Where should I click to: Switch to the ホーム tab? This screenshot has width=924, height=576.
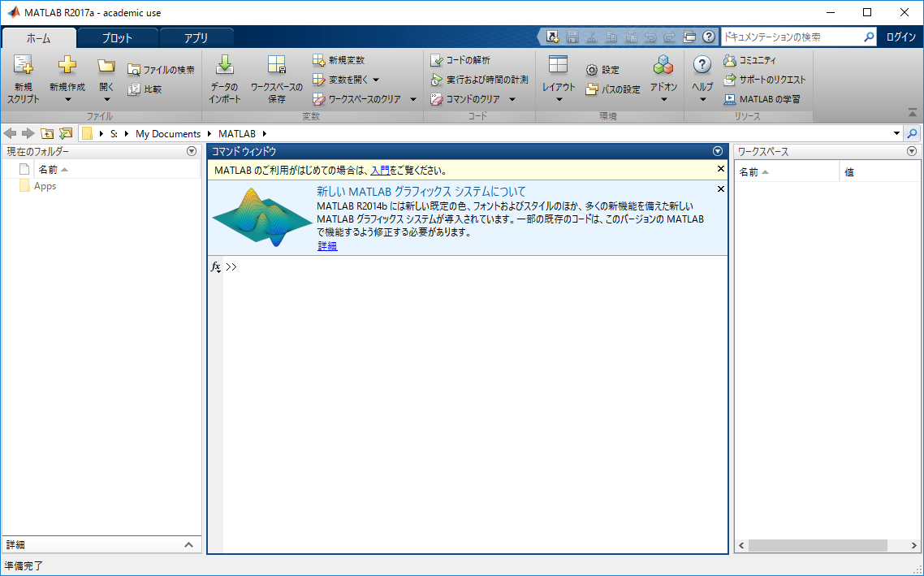[39, 37]
